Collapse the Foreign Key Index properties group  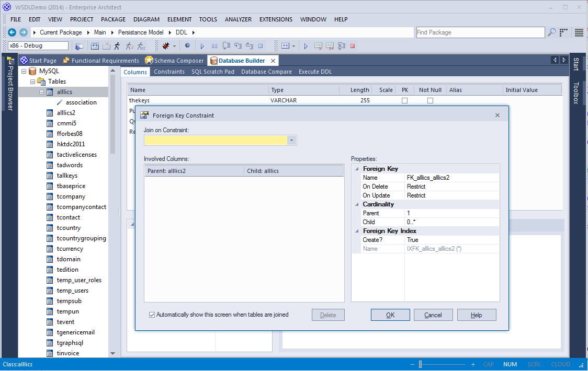coord(357,231)
